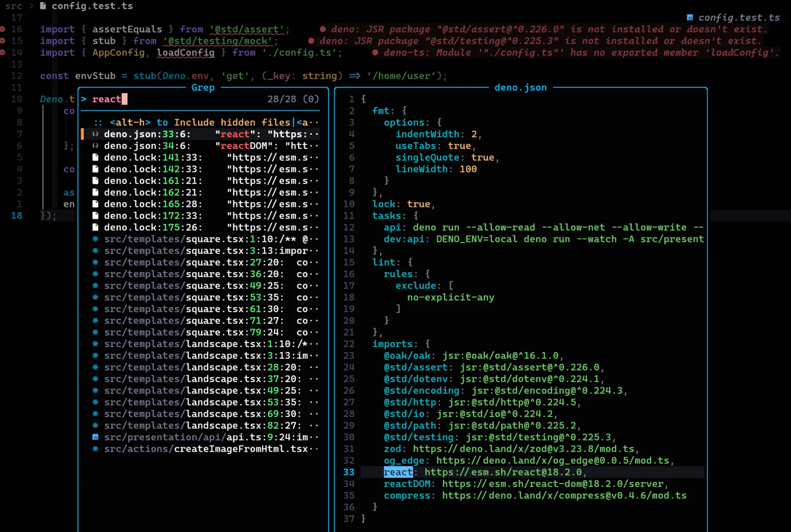Select result square.tsx:71:27
The width and height of the screenshot is (791, 532).
coord(201,321)
